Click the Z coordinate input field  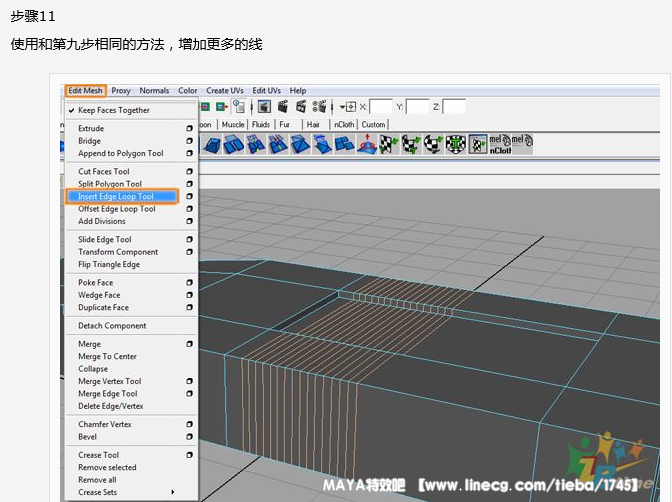coord(454,106)
